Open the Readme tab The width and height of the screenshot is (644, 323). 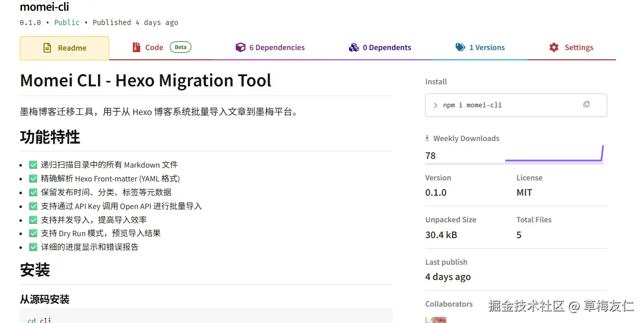pyautogui.click(x=64, y=48)
